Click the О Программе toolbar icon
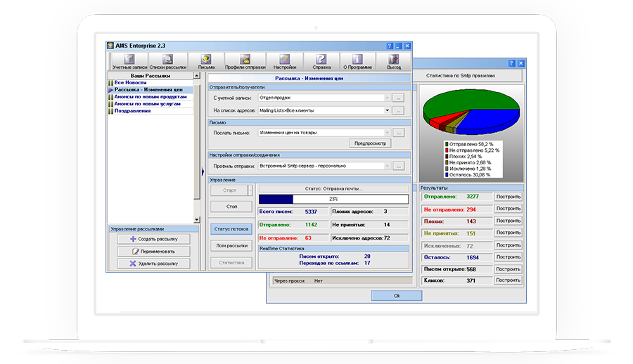The width and height of the screenshot is (633, 364). [x=358, y=62]
